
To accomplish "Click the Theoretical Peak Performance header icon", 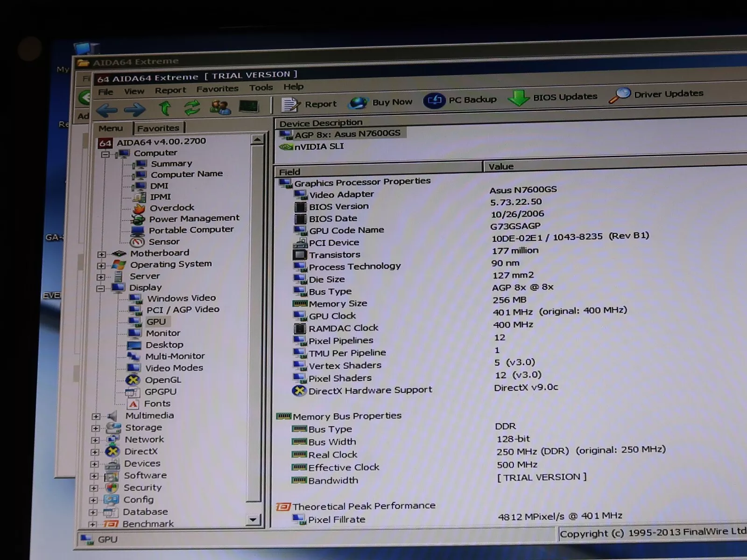I will [283, 507].
